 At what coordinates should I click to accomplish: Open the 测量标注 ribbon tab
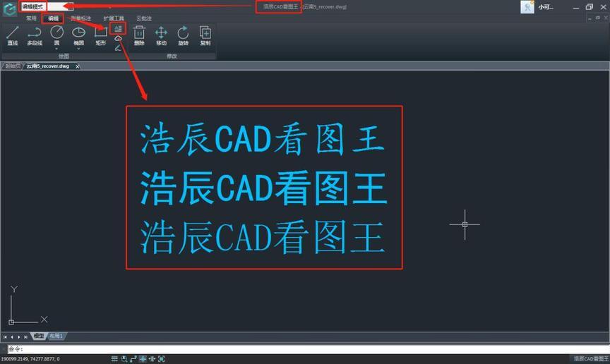pos(81,18)
